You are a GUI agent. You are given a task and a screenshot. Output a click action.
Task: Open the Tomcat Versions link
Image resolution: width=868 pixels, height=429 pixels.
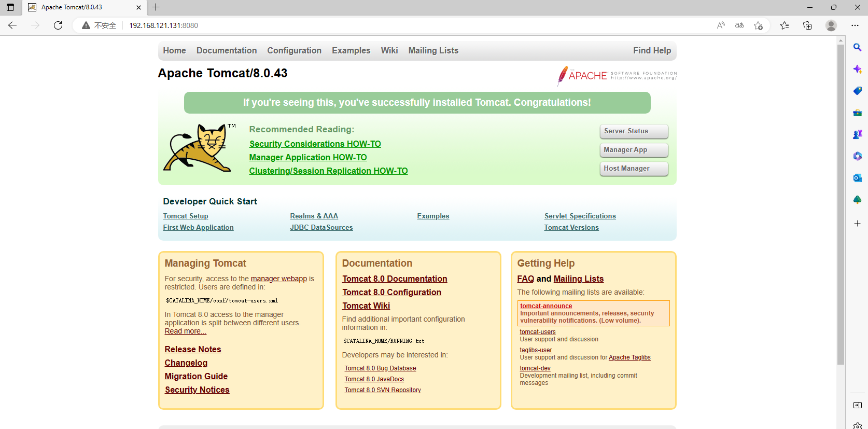tap(571, 228)
